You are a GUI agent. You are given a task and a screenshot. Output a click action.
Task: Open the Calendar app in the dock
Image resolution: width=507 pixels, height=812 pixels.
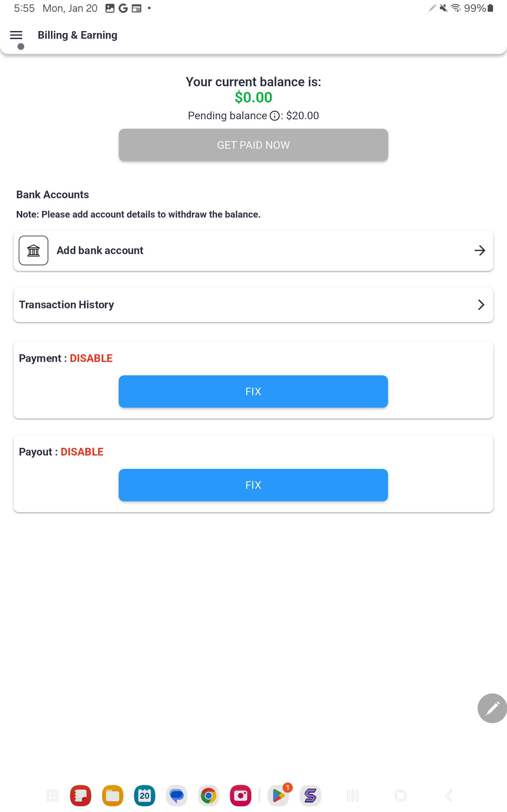point(144,796)
